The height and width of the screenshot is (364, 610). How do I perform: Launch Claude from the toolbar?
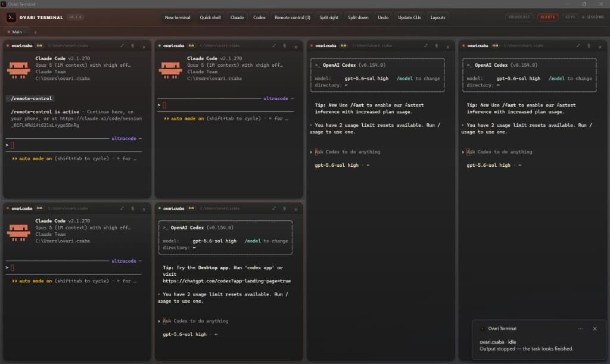coord(237,17)
